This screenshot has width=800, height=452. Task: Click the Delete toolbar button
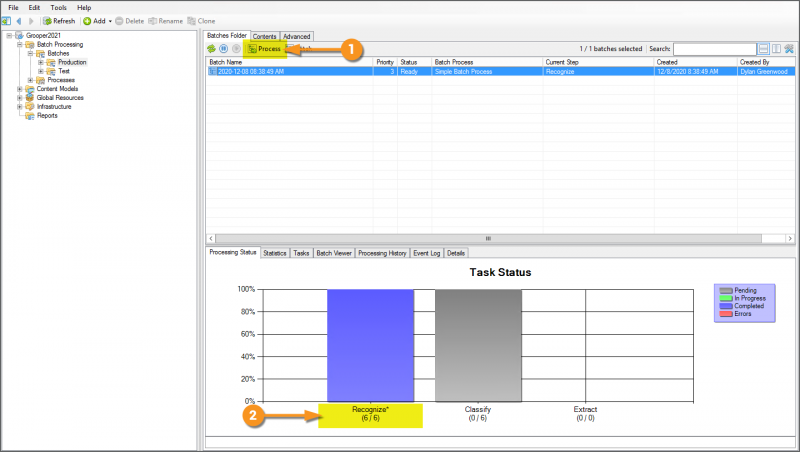(x=130, y=21)
